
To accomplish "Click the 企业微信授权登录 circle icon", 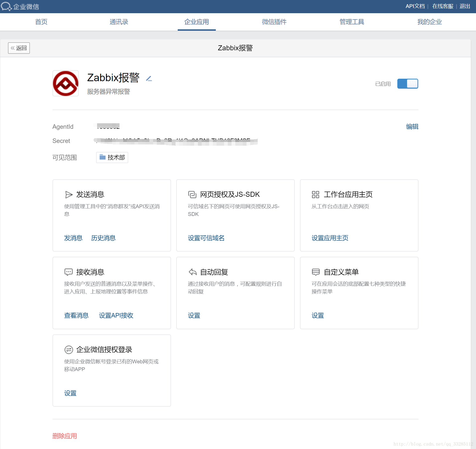I will pos(68,350).
